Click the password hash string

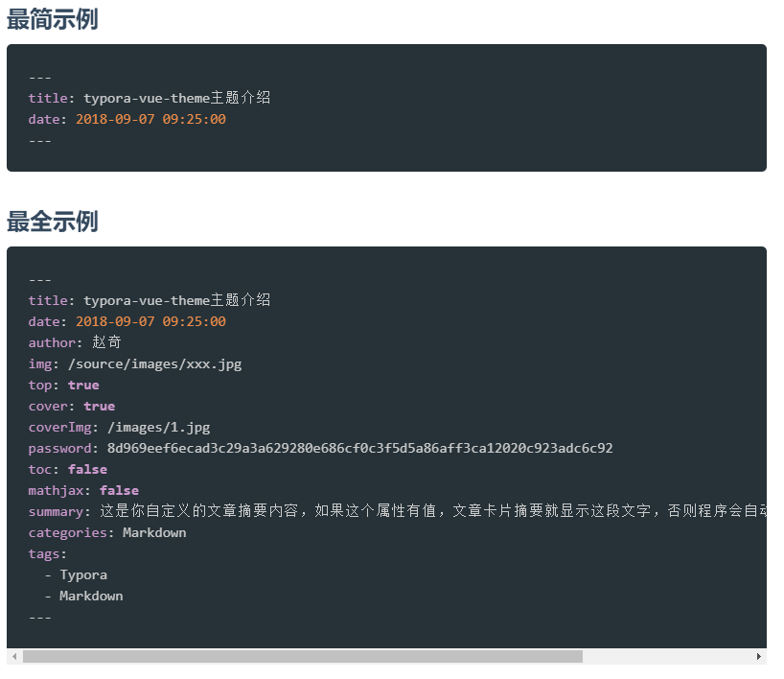(360, 448)
